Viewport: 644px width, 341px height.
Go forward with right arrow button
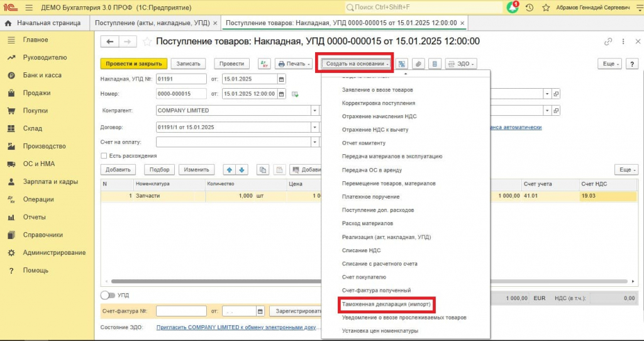click(x=127, y=42)
